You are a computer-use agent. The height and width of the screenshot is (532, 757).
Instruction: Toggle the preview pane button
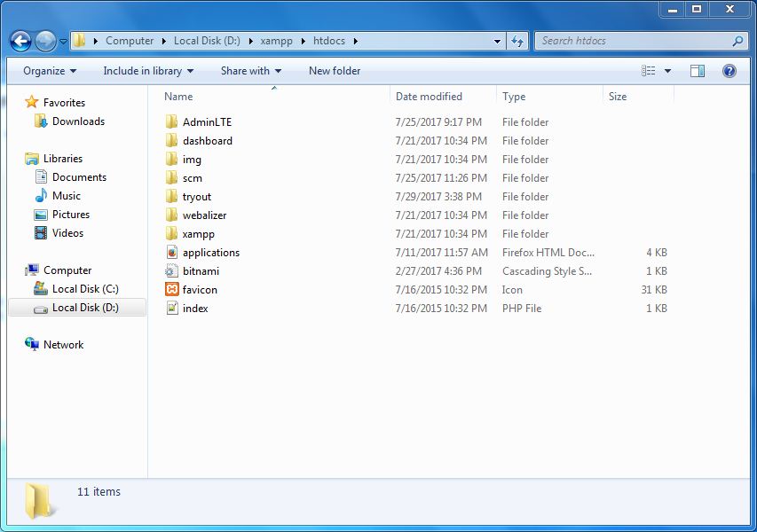click(x=698, y=71)
